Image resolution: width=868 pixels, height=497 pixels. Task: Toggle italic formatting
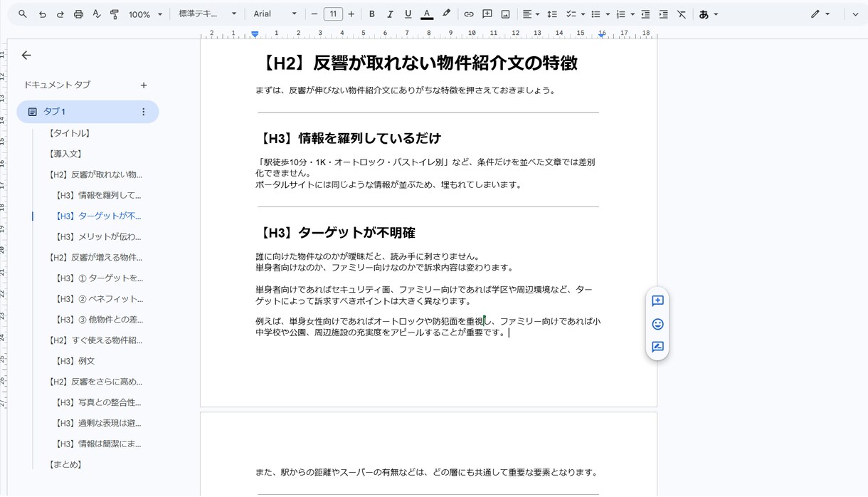390,14
